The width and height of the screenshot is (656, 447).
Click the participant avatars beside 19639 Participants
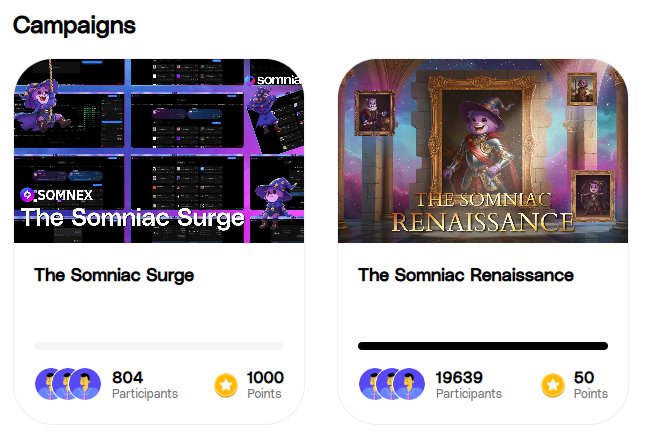392,384
